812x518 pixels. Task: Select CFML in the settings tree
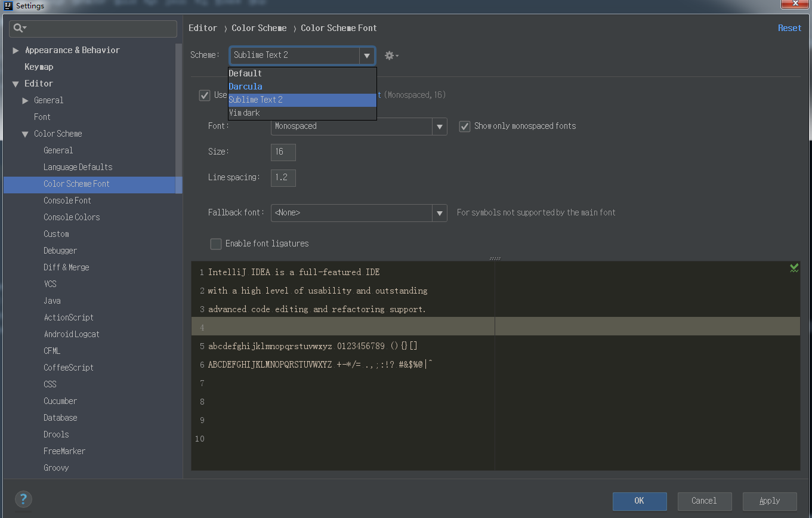tap(52, 351)
